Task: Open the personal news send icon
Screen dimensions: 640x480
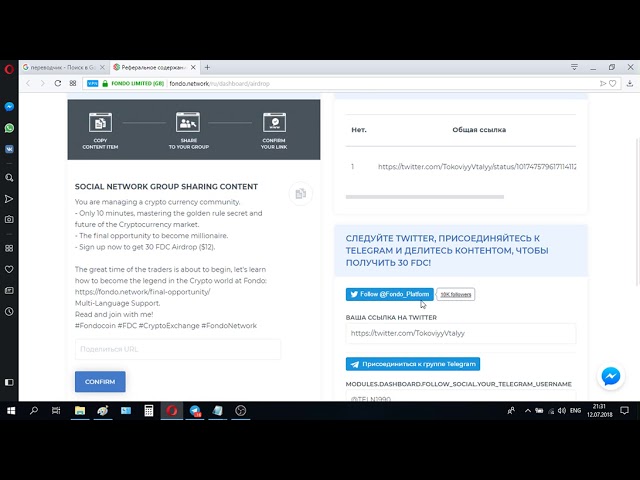Action: (9, 199)
